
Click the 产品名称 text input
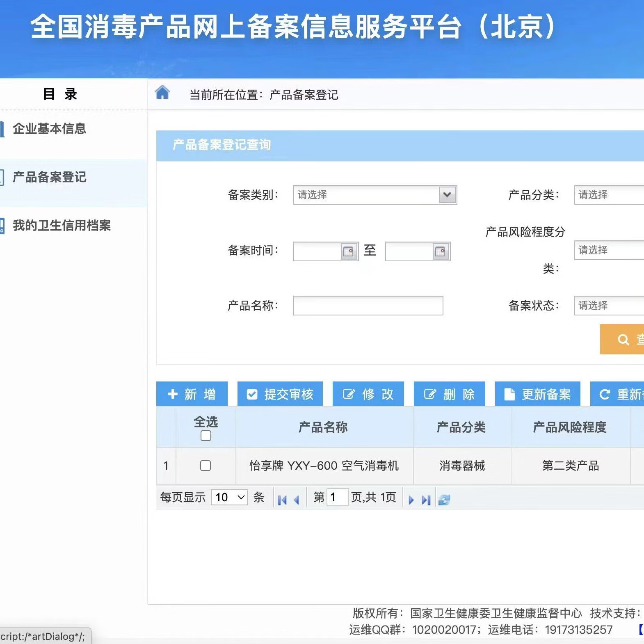click(x=368, y=306)
